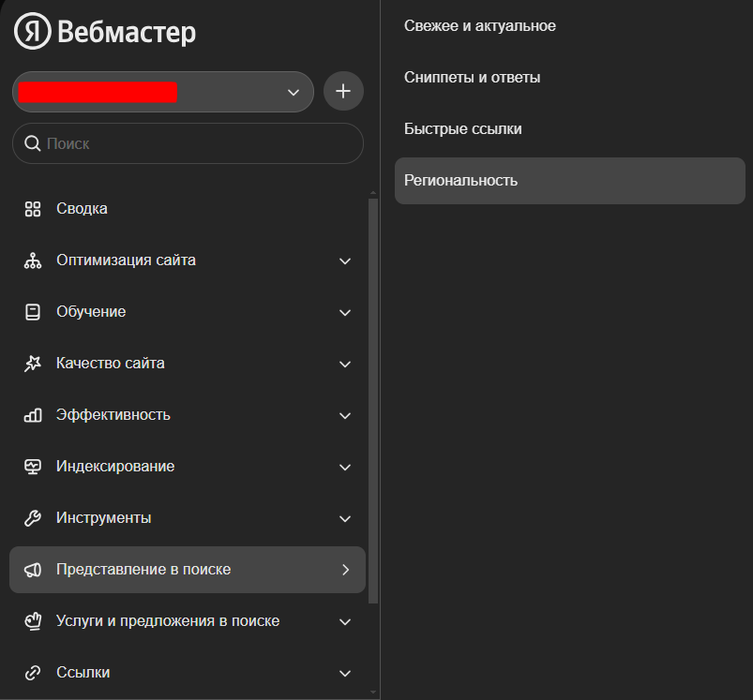The height and width of the screenshot is (700, 753).
Task: Expand the Услуги и предложения в поиске chevron
Action: 345,621
